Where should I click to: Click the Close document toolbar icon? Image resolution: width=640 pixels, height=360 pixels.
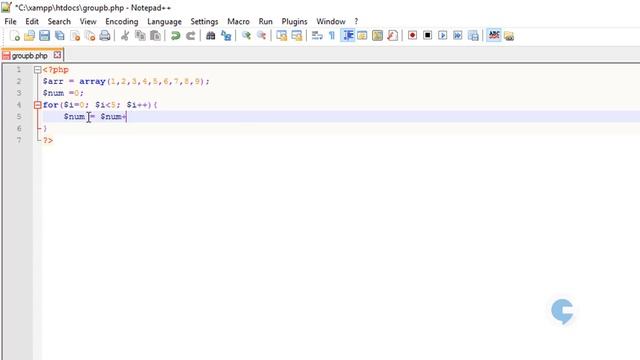(x=75, y=36)
